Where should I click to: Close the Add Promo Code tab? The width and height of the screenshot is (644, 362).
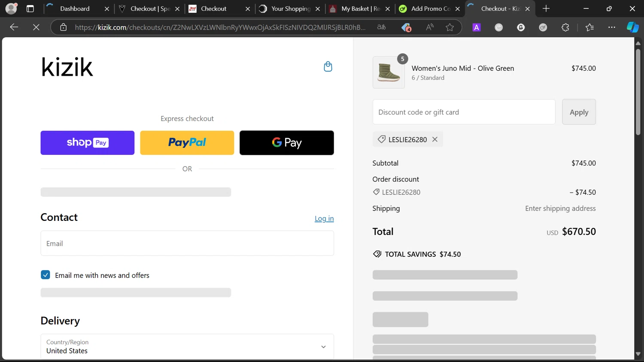458,9
